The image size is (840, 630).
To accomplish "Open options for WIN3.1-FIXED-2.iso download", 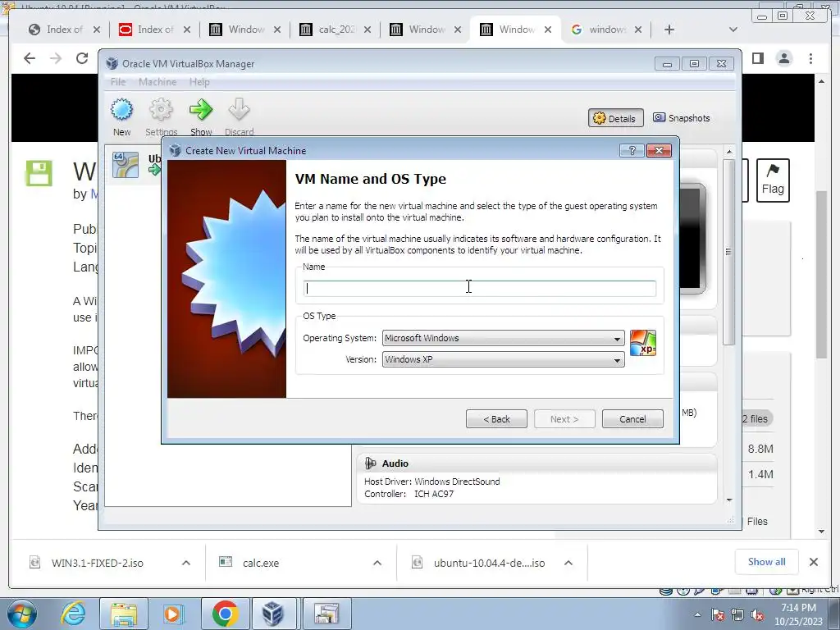I will click(x=186, y=563).
